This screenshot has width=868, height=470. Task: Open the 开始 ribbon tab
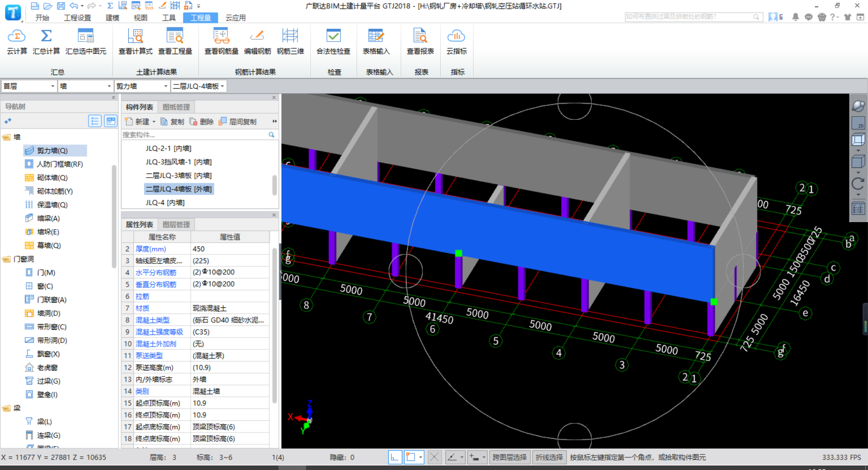tap(42, 18)
